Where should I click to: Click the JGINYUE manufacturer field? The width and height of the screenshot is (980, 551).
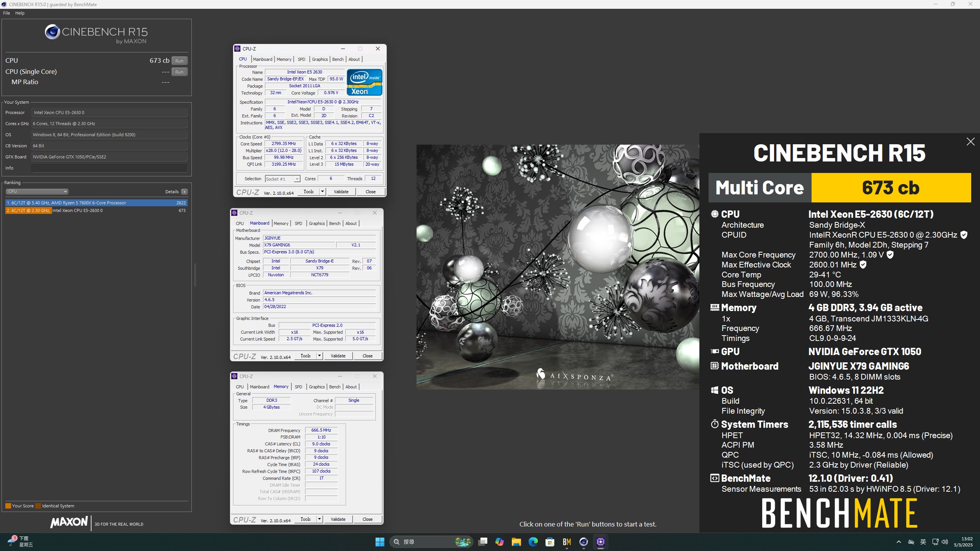coord(319,238)
